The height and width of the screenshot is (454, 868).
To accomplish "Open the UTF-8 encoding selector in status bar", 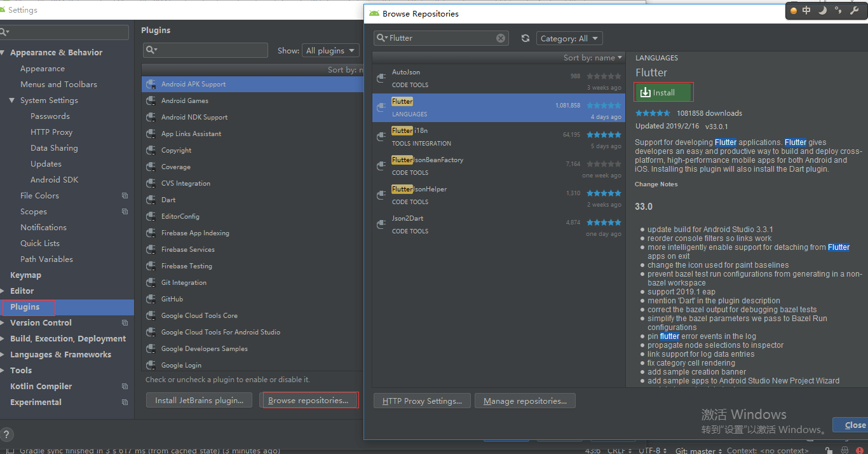I will coord(652,450).
